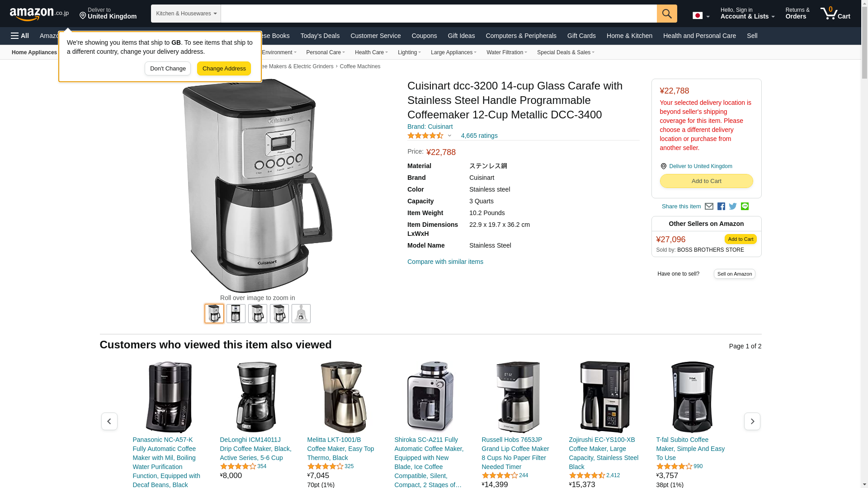
Task: Go to next carousel page arrow
Action: coord(752,421)
